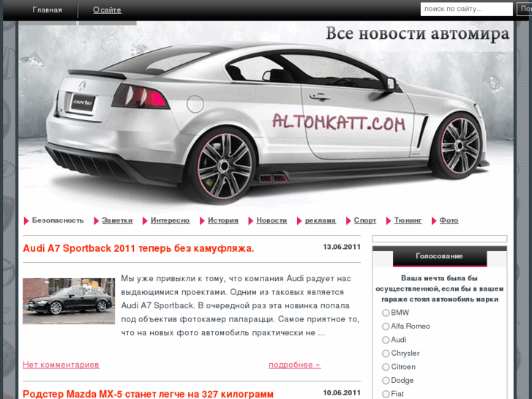The height and width of the screenshot is (399, 532).
Task: Click the pink arrow icon before Заметки
Action: [x=97, y=220]
